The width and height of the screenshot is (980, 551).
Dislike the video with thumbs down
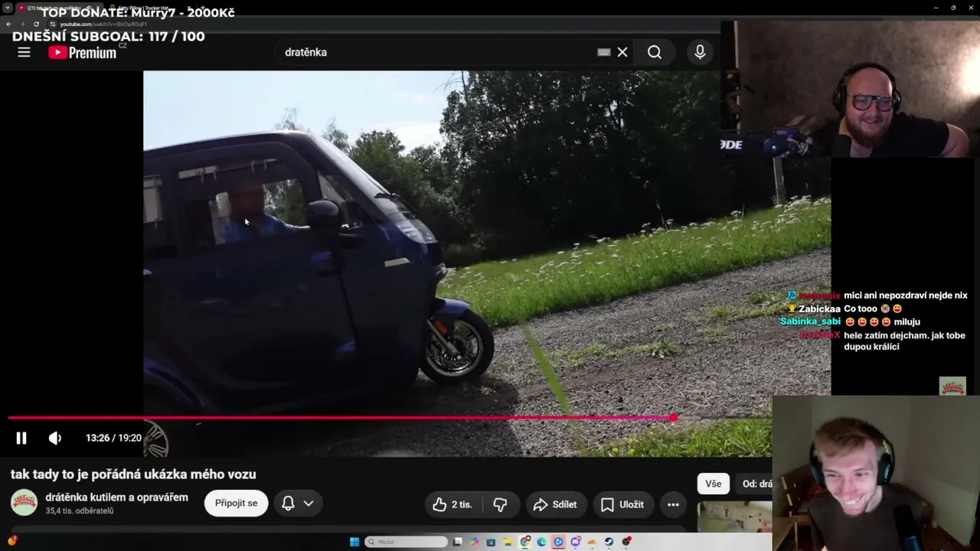501,504
